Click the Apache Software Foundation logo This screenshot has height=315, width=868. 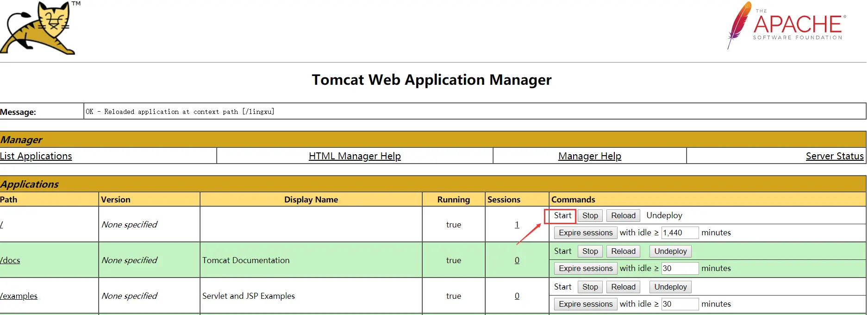787,25
